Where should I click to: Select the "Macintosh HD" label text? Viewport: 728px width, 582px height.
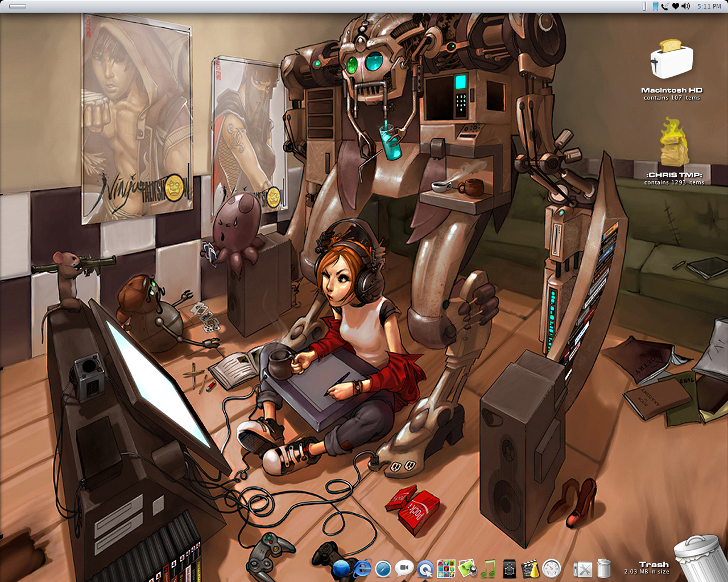coord(672,90)
